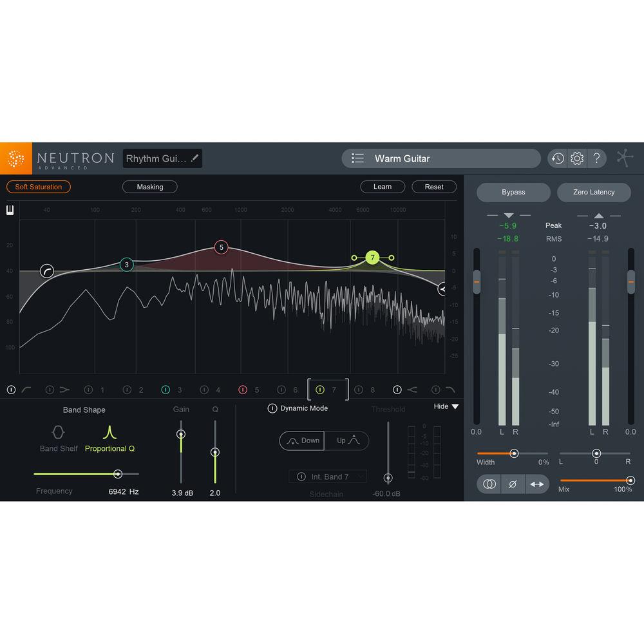Screen dimensions: 644x644
Task: Click the Learn button
Action: 383,186
